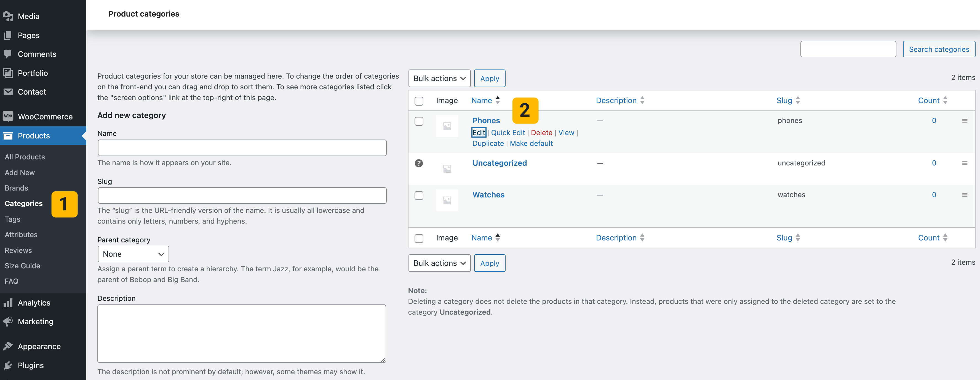Click the Phones placeholder image thumbnail
Screen dimensions: 980x380
[447, 126]
